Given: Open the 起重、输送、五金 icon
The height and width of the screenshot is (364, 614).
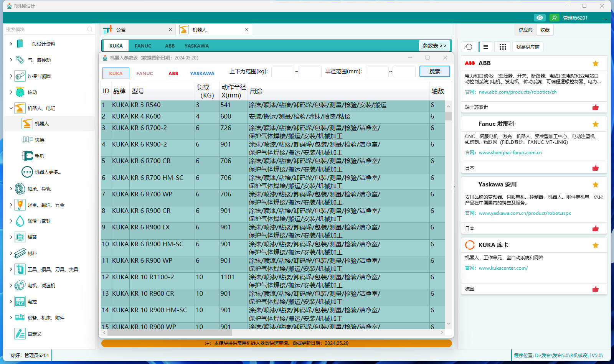Looking at the screenshot, I should pos(20,205).
